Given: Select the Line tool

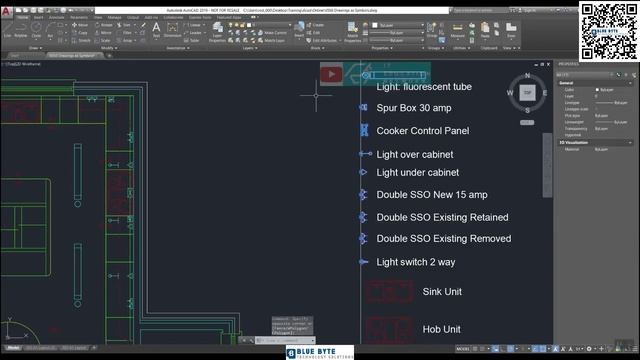Looking at the screenshot, I should [x=7, y=29].
